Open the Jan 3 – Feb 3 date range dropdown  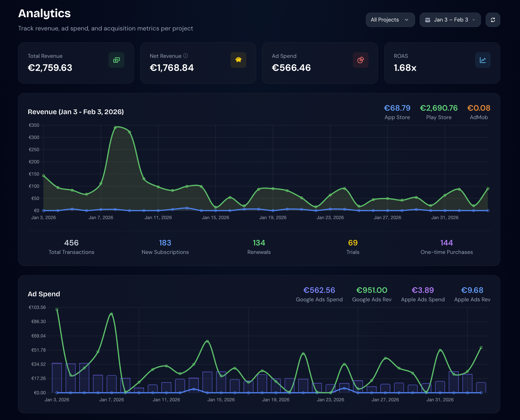pyautogui.click(x=450, y=20)
